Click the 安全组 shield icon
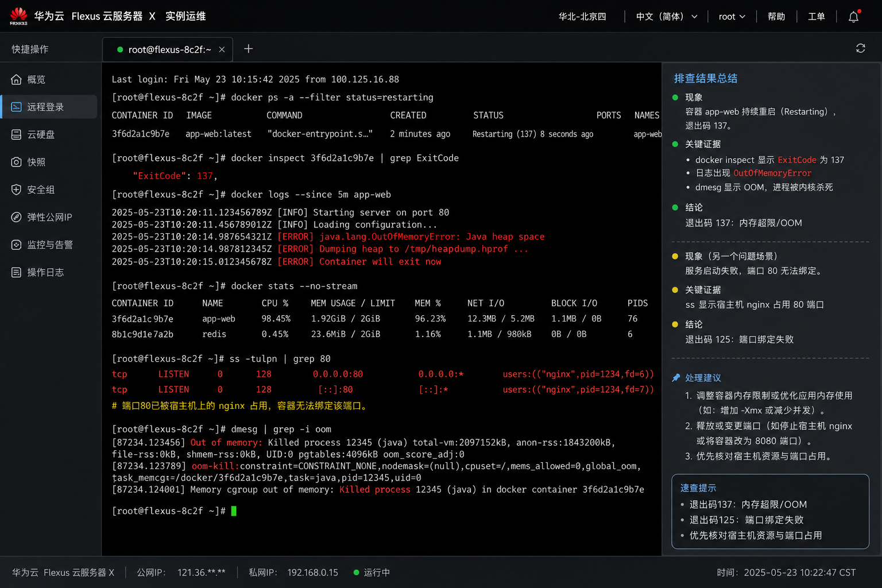 coord(17,189)
